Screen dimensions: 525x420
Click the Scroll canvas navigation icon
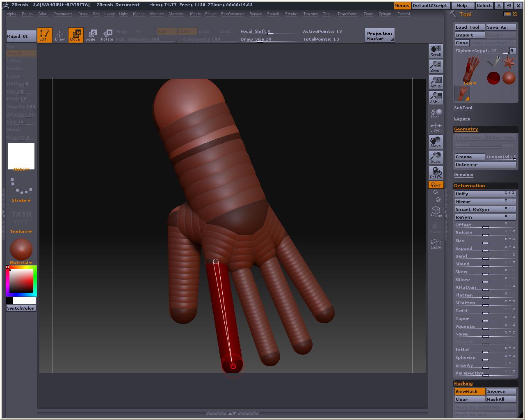[436, 51]
